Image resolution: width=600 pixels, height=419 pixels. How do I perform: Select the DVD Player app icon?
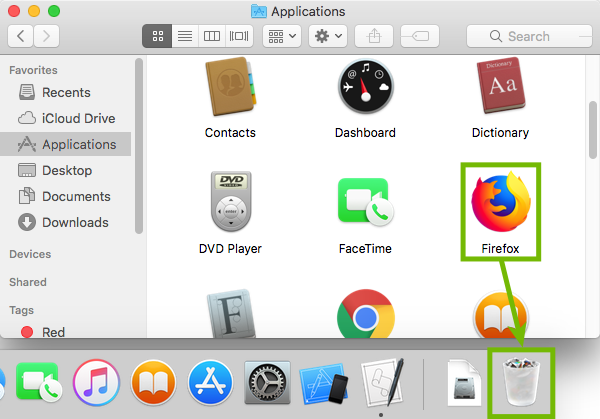click(x=231, y=201)
